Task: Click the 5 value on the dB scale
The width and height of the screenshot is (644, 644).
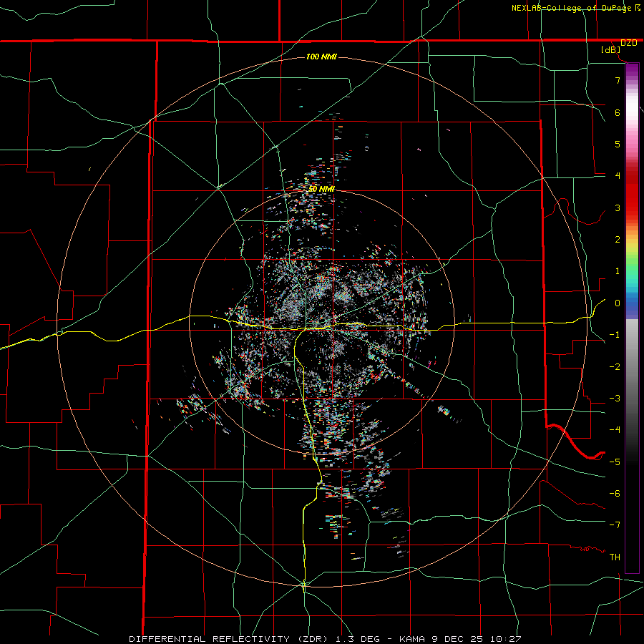Action: click(618, 144)
